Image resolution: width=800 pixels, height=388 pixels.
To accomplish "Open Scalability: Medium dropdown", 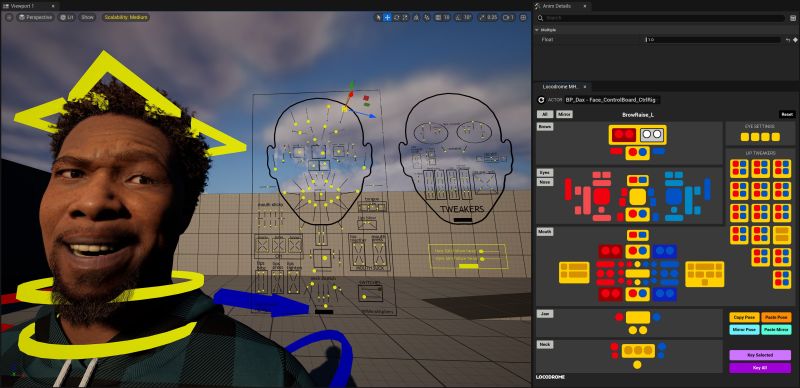I will tap(126, 17).
